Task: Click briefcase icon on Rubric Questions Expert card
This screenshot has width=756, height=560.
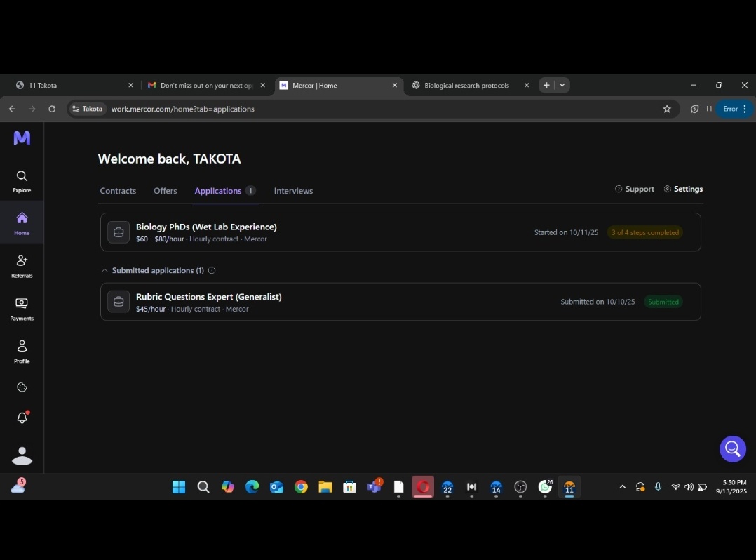Action: click(118, 302)
